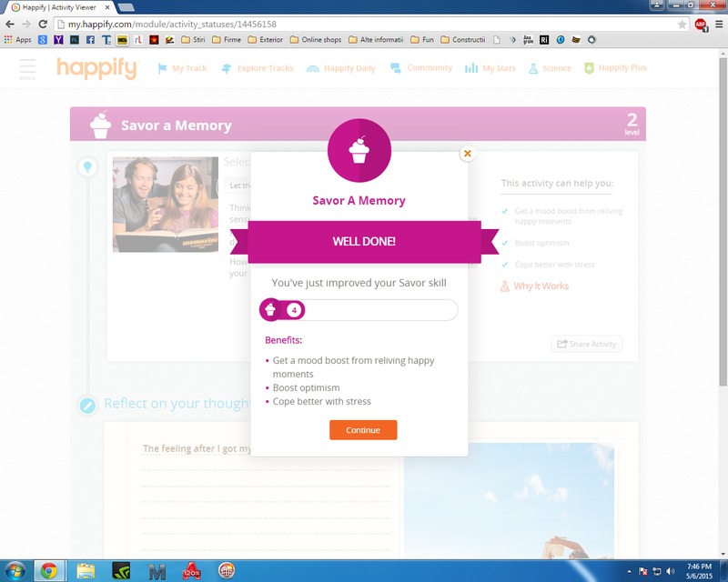Open the Google bookmark icon
The height and width of the screenshot is (582, 728).
tap(43, 40)
